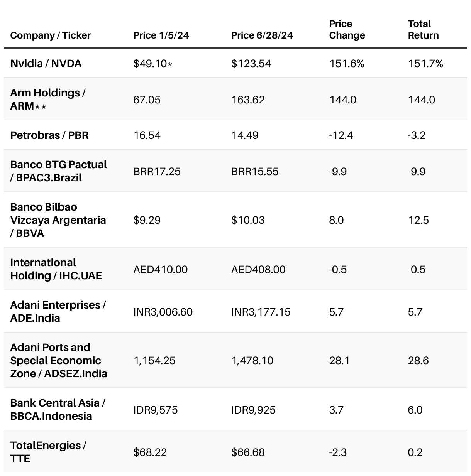Viewport: 471px width, 476px height.
Task: Select Adani Ports and Special Economic Zone
Action: click(59, 360)
